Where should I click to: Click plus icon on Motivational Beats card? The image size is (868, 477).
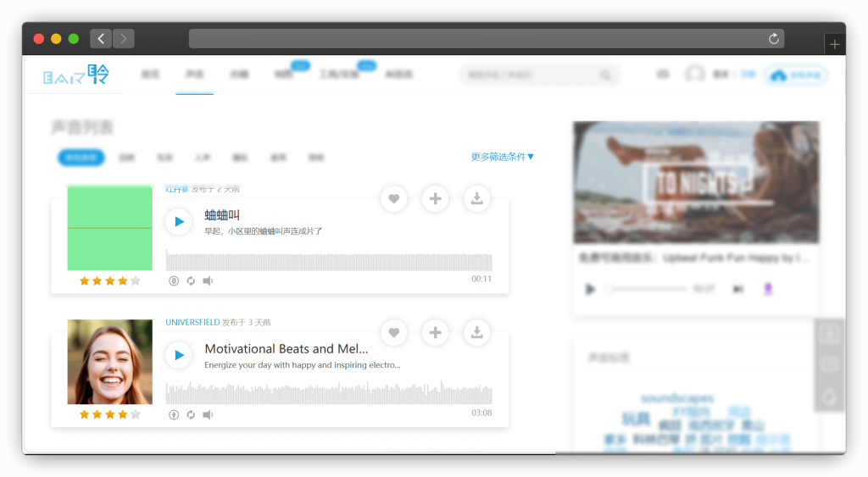(x=435, y=333)
